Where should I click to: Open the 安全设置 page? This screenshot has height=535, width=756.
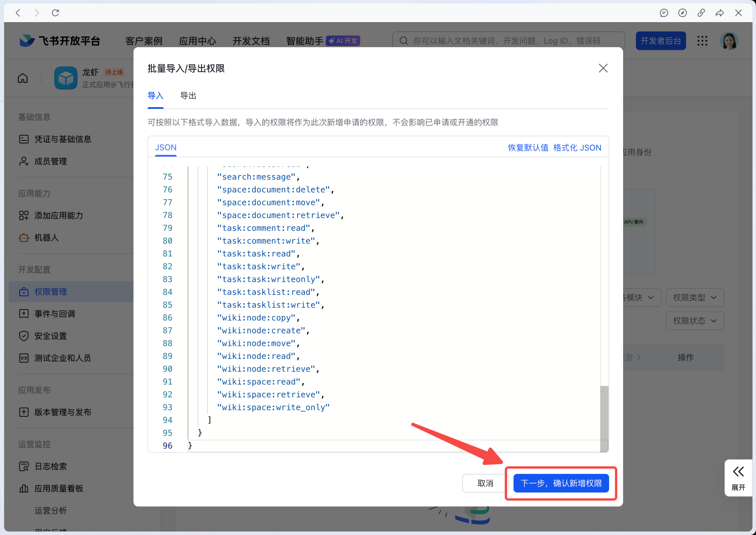(50, 336)
